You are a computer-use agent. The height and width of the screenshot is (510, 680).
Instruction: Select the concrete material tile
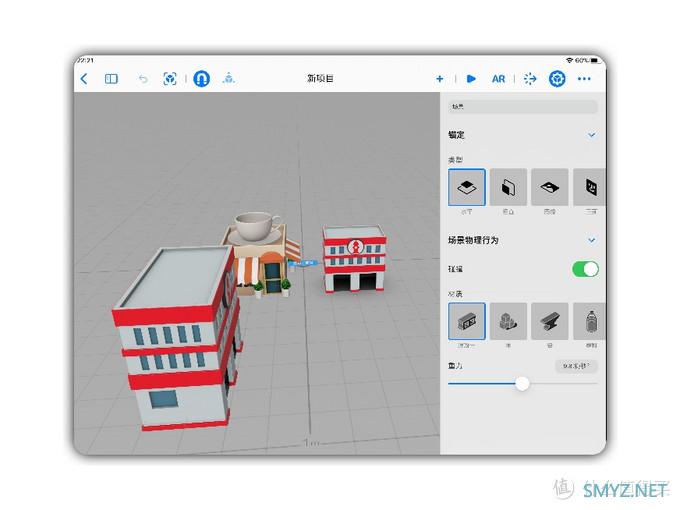(x=467, y=321)
